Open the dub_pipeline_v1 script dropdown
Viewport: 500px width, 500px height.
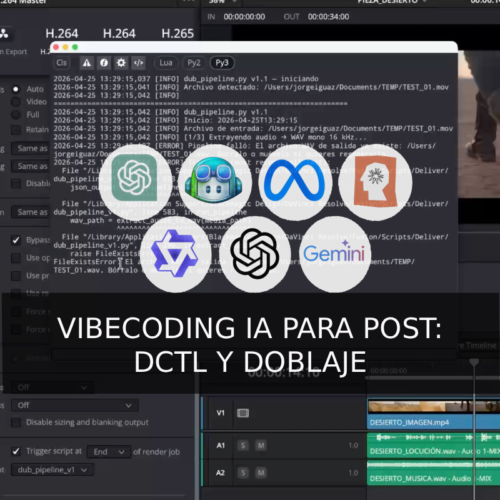point(52,470)
